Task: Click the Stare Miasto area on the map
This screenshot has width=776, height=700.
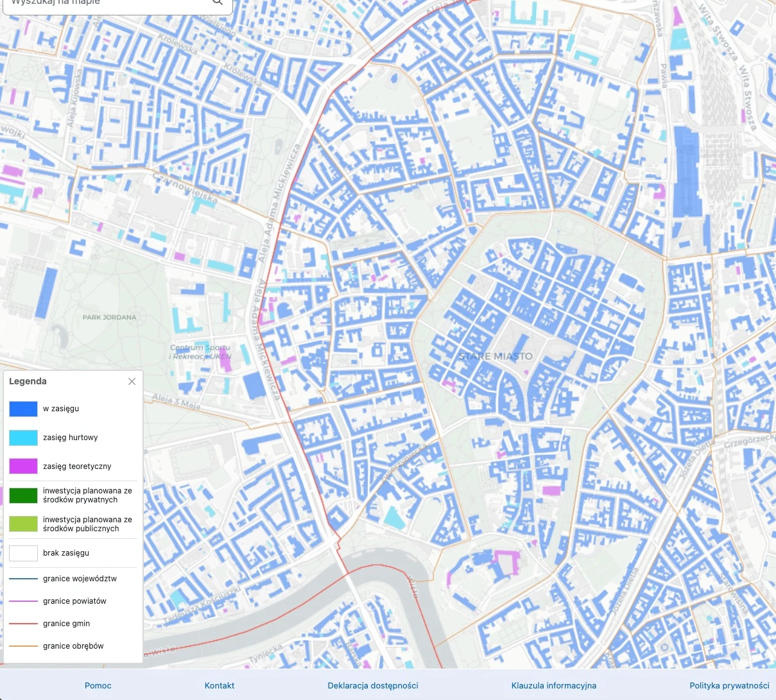Action: [x=496, y=356]
